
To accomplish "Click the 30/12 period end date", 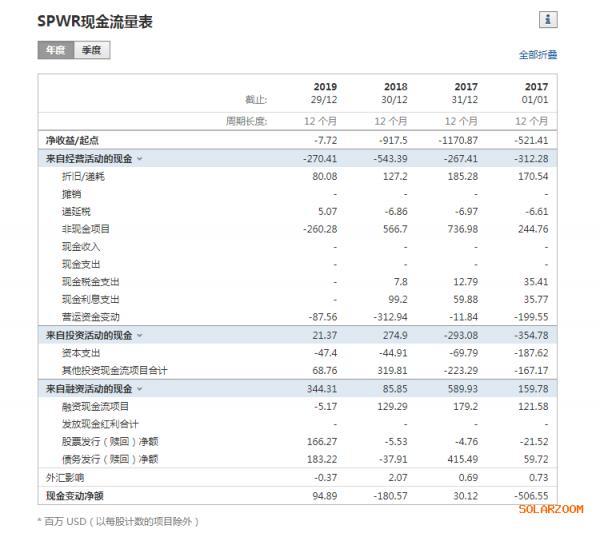I will (x=394, y=100).
